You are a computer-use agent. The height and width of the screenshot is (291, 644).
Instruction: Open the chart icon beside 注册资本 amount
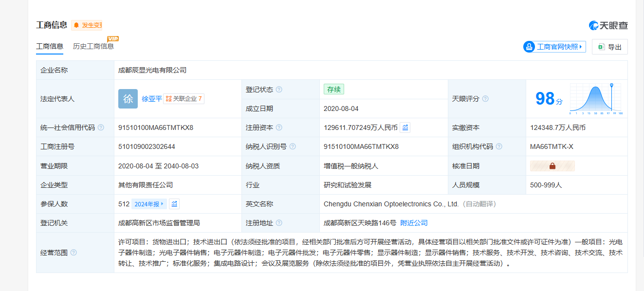[x=405, y=127]
